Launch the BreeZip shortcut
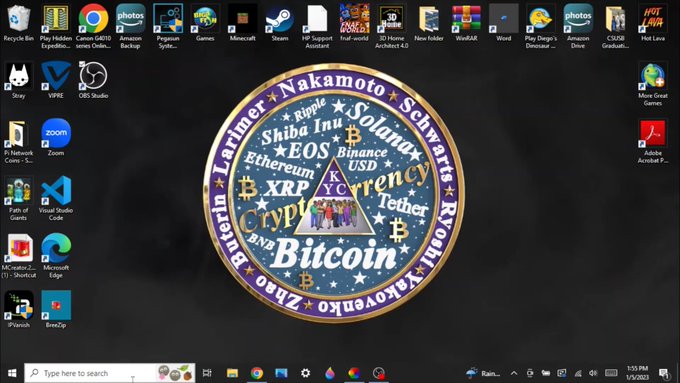680x383 pixels. pyautogui.click(x=56, y=310)
